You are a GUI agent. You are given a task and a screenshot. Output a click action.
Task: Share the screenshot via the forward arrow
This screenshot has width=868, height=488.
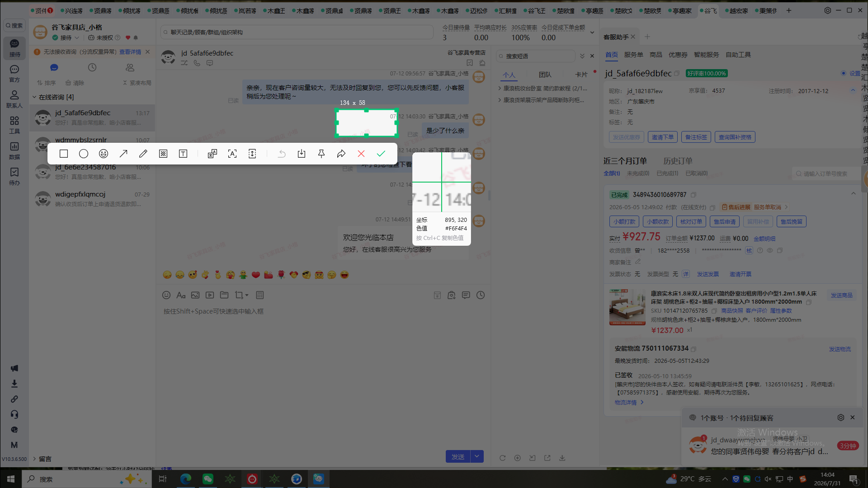point(341,154)
